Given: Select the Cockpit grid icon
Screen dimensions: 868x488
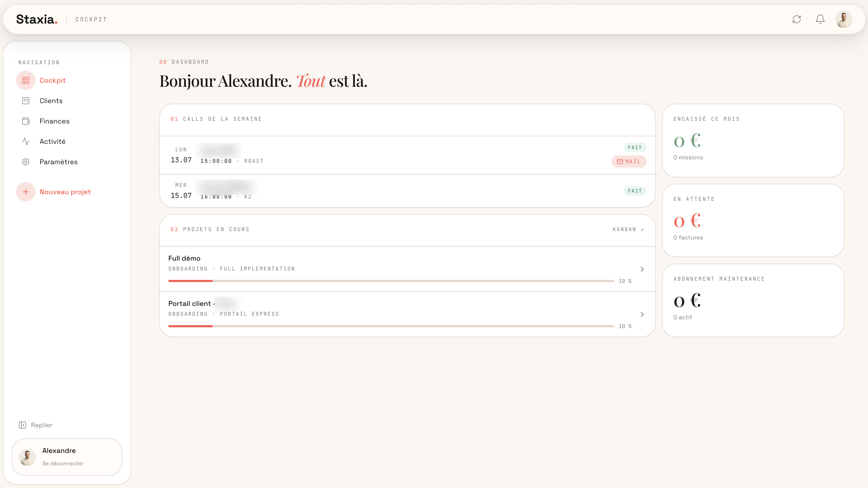Looking at the screenshot, I should (x=26, y=80).
